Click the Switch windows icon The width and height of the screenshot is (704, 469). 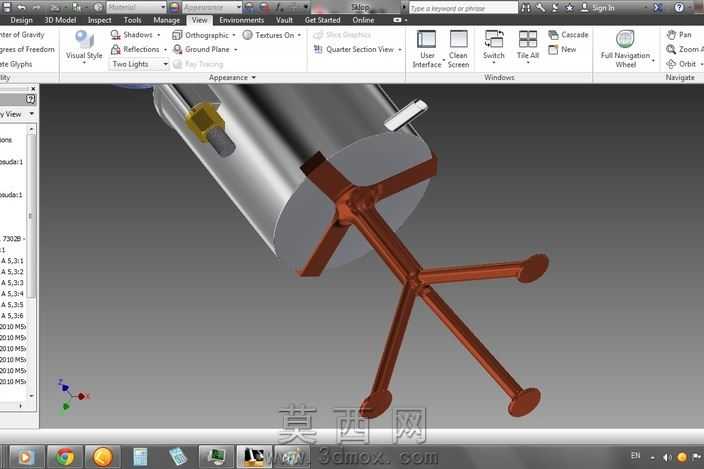pyautogui.click(x=493, y=39)
